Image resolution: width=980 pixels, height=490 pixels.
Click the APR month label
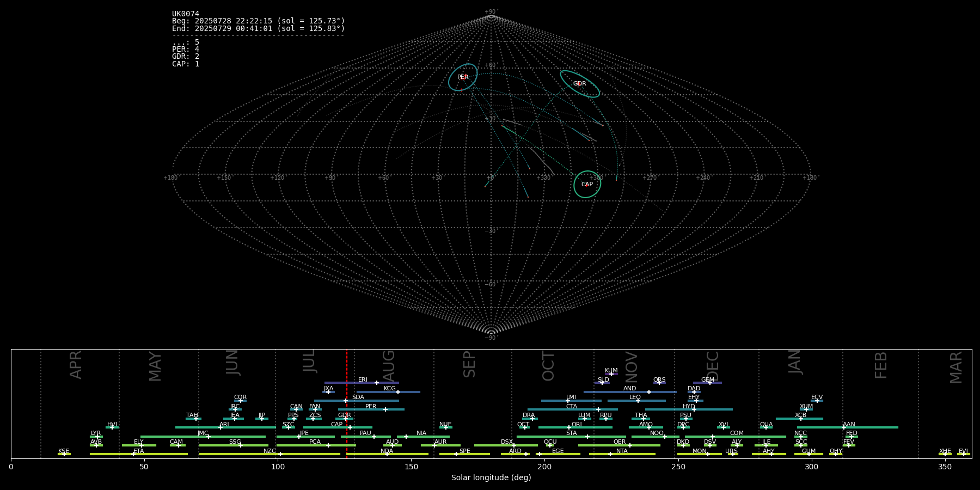pos(76,365)
